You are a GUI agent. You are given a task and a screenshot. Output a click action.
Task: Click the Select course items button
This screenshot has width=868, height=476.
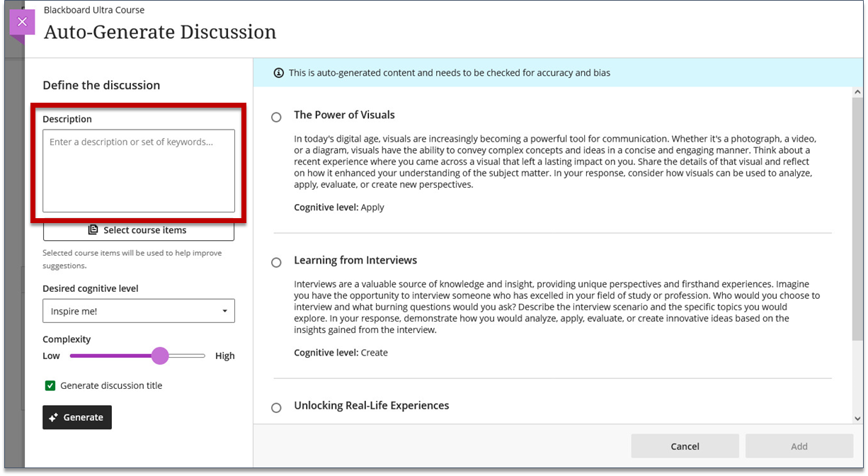tap(139, 230)
